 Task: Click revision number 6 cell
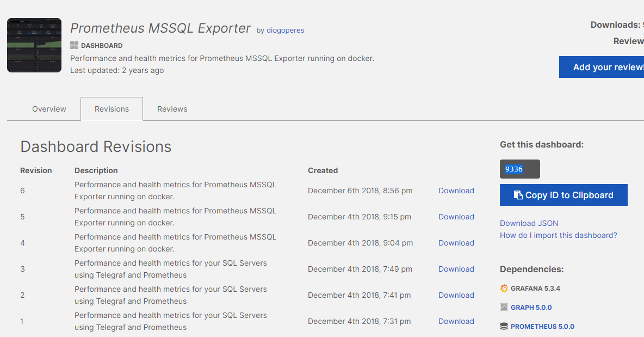[x=23, y=191]
